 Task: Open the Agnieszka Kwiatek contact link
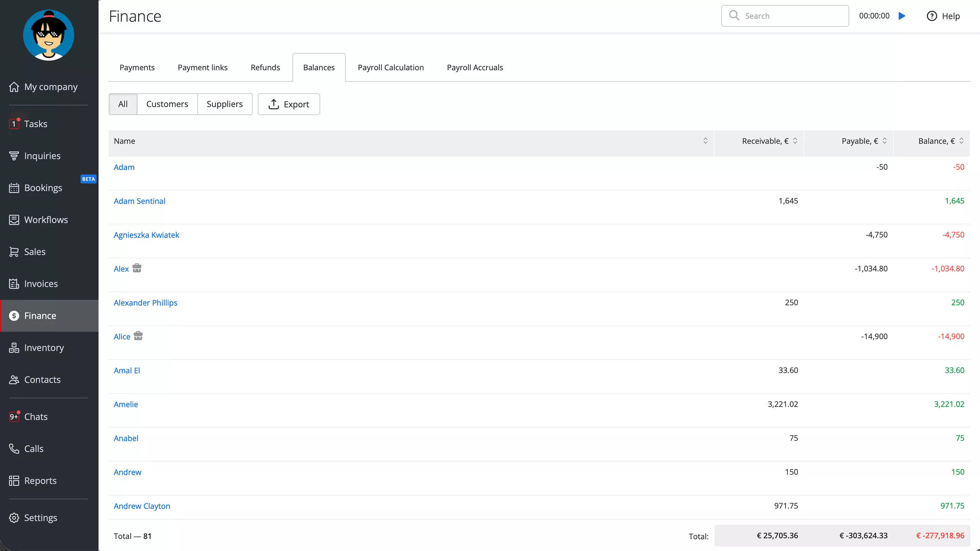[x=146, y=235]
